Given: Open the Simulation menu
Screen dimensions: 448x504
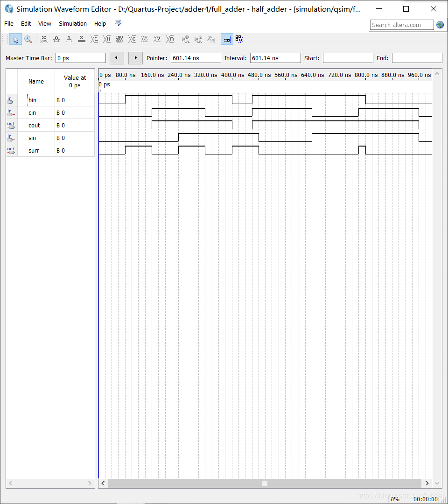Looking at the screenshot, I should pos(73,23).
